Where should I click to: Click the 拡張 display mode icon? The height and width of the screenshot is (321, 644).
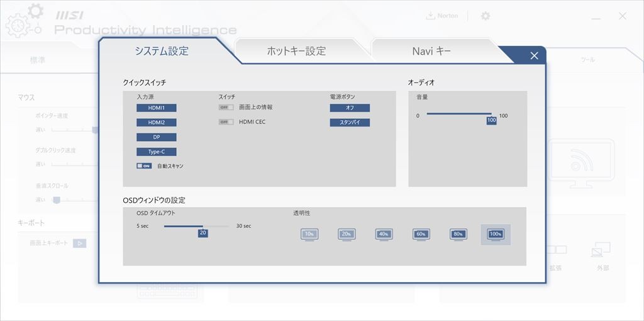(x=556, y=249)
